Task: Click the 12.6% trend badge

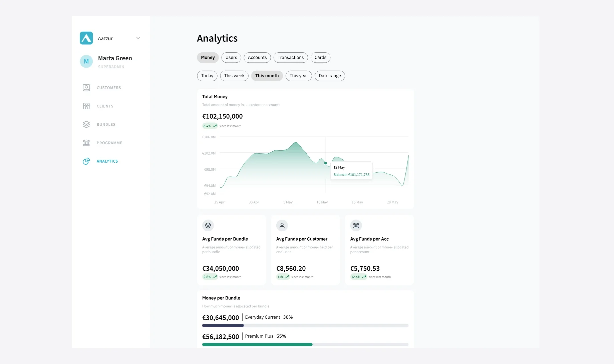Action: [x=359, y=277]
